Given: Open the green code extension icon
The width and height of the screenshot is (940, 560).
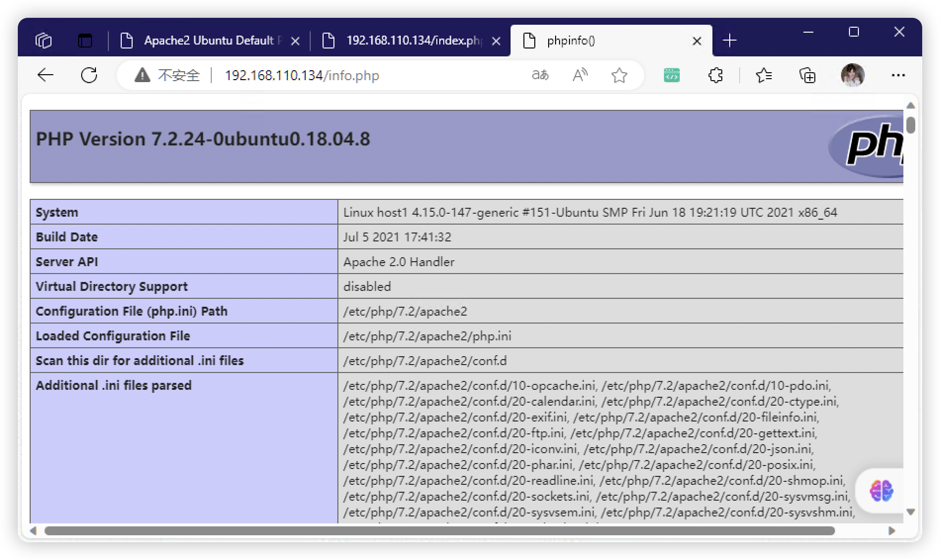Looking at the screenshot, I should click(671, 75).
